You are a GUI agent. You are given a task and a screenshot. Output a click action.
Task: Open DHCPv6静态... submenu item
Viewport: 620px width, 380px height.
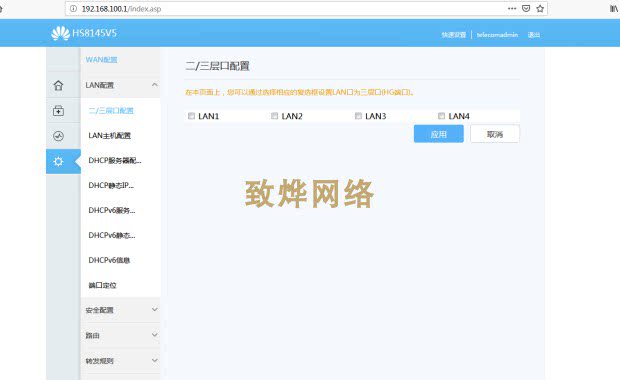(112, 235)
